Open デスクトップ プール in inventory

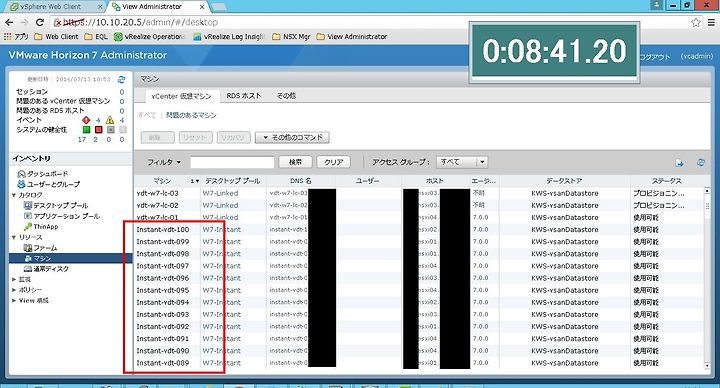(x=56, y=205)
